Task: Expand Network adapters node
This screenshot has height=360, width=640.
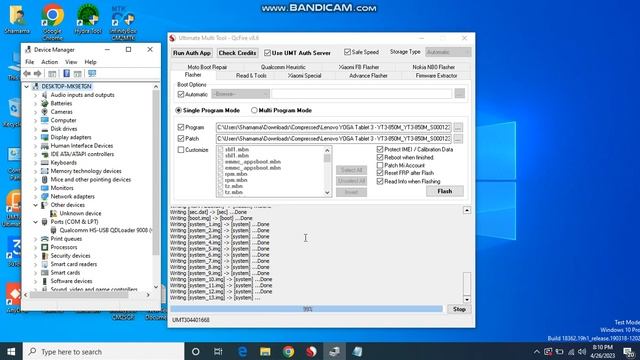Action: click(36, 197)
